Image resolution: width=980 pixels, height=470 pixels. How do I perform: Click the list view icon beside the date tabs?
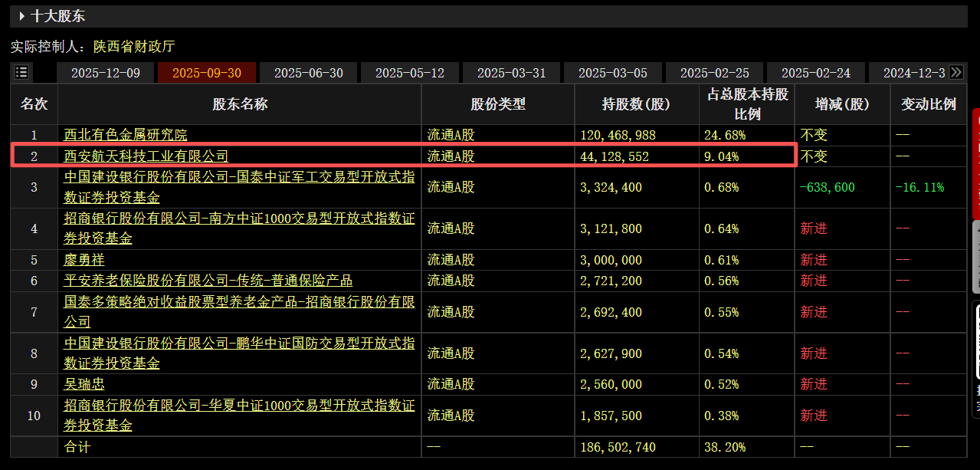click(21, 72)
